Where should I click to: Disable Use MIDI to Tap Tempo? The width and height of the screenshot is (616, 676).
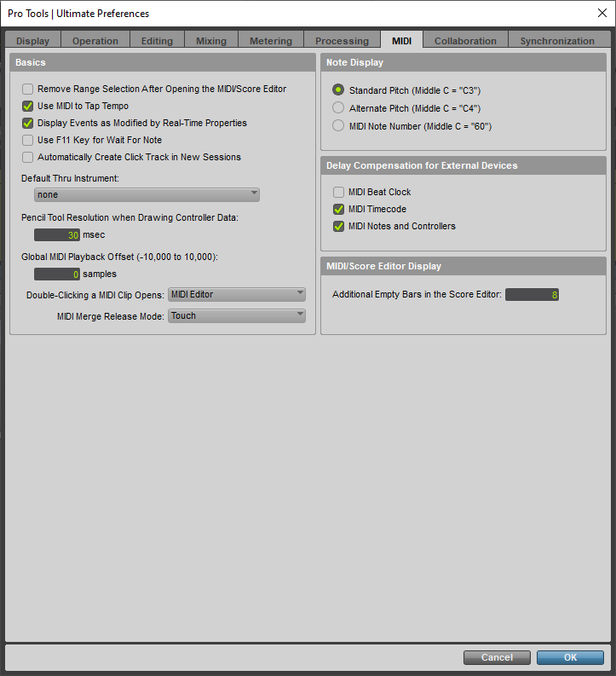point(27,106)
